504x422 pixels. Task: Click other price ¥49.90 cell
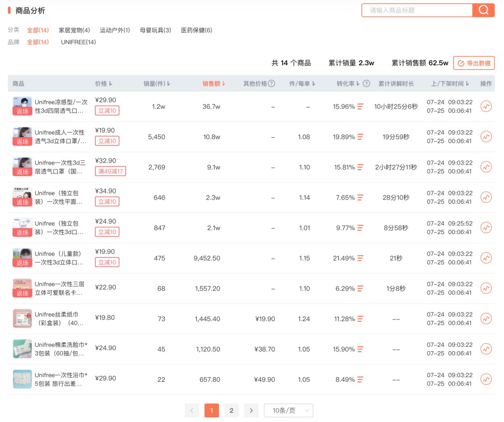coord(265,380)
